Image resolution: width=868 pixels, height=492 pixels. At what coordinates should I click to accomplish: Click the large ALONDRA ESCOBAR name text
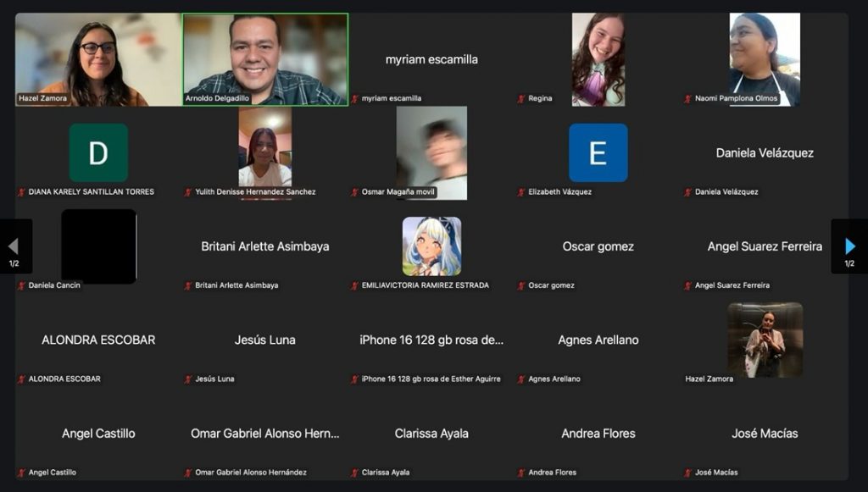click(98, 340)
